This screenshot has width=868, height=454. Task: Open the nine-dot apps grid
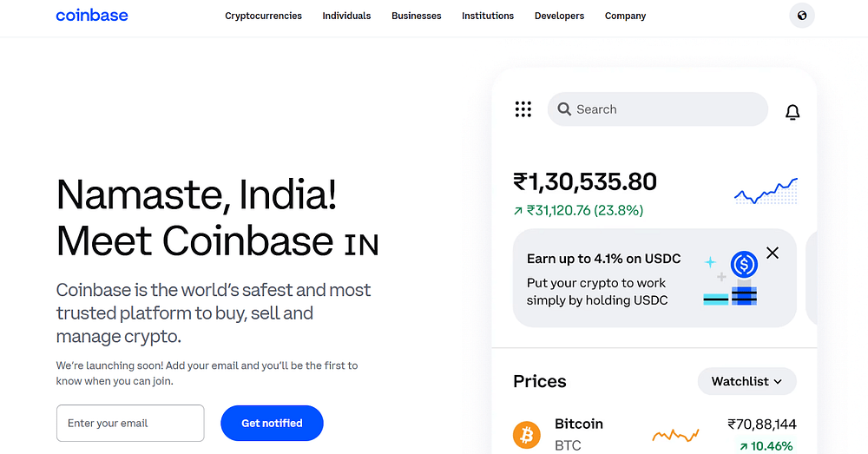click(x=523, y=109)
